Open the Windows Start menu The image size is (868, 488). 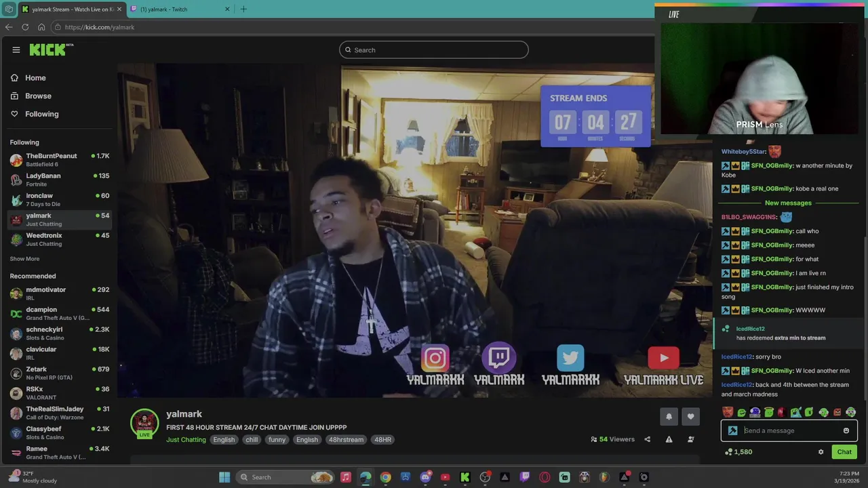tap(224, 477)
